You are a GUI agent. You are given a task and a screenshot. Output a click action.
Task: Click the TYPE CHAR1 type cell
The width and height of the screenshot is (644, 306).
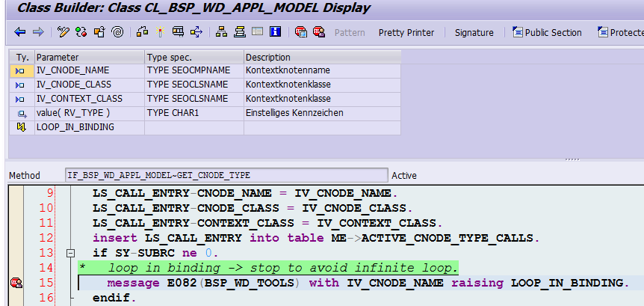click(194, 114)
